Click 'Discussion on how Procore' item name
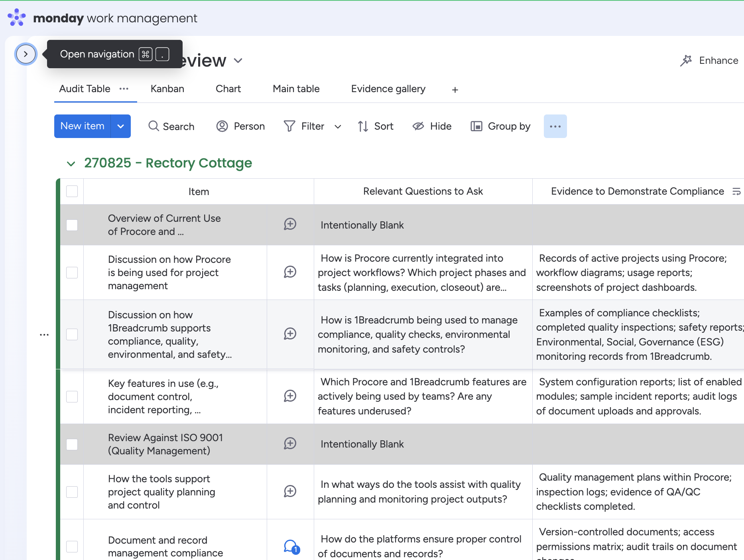 point(169,272)
